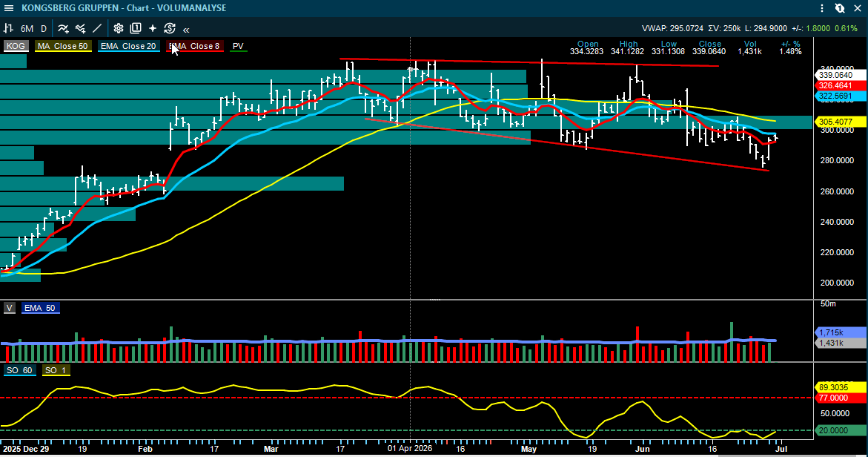Click the green 20.0000 oversold level tag
The width and height of the screenshot is (868, 457).
(839, 430)
